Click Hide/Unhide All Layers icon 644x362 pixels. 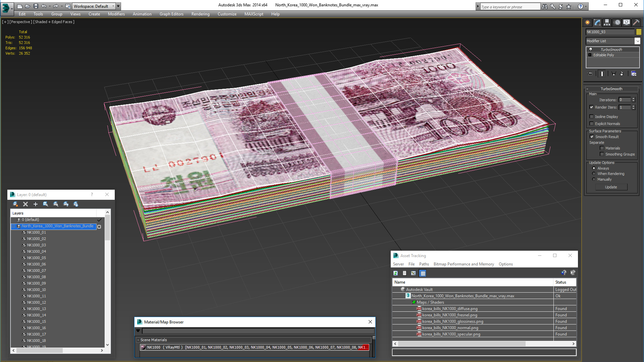66,204
